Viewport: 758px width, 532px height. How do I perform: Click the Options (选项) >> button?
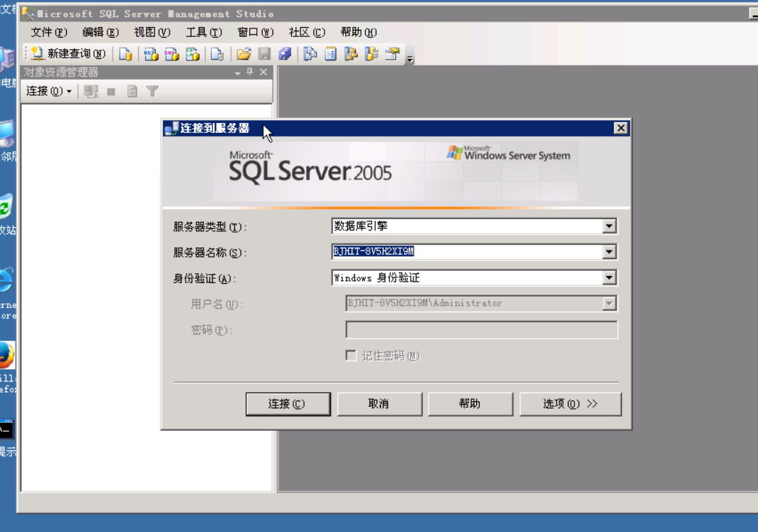pyautogui.click(x=570, y=404)
